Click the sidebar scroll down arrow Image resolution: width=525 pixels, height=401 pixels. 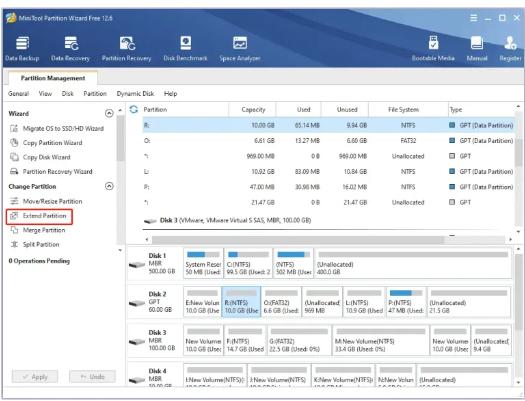click(x=120, y=250)
